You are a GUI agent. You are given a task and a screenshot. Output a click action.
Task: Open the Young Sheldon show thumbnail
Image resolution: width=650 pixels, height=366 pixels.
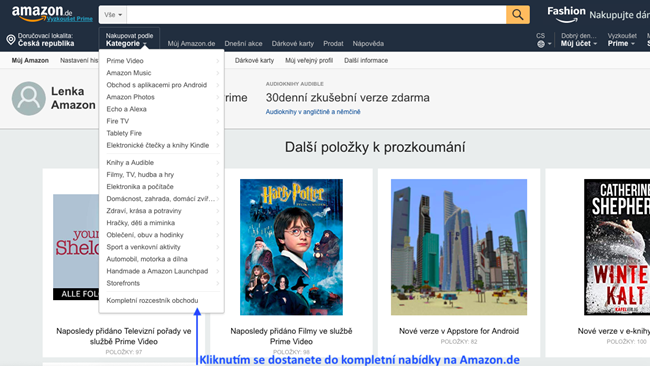click(76, 247)
